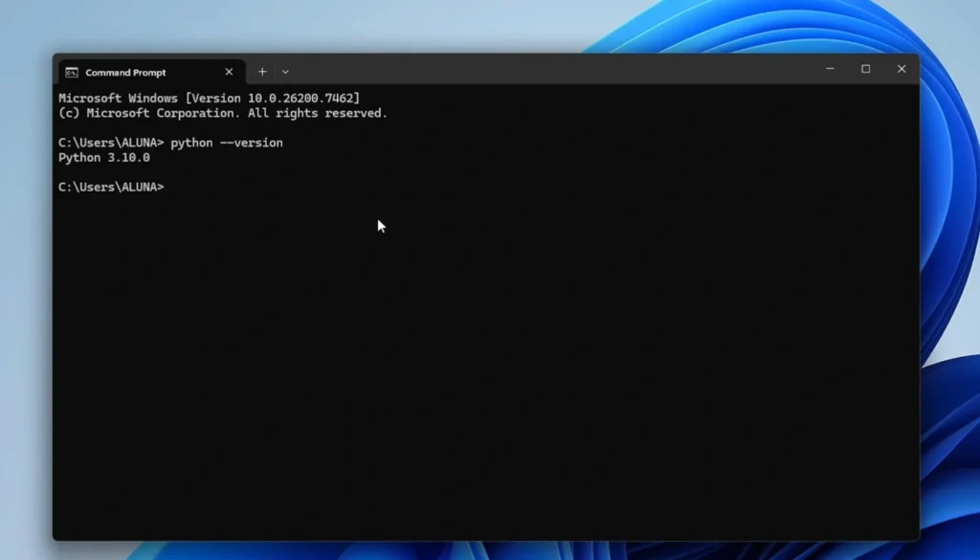The image size is (980, 560).
Task: Click the typed "python --version" command
Action: click(x=227, y=143)
